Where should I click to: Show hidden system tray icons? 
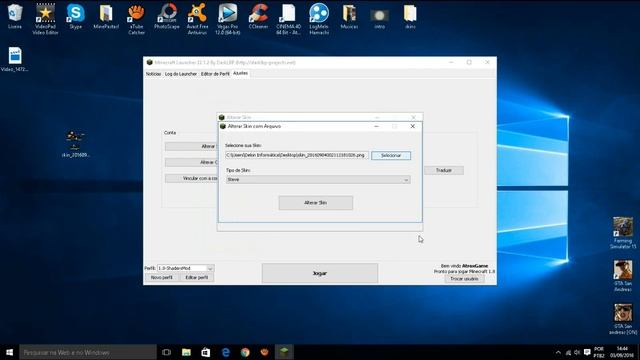558,352
